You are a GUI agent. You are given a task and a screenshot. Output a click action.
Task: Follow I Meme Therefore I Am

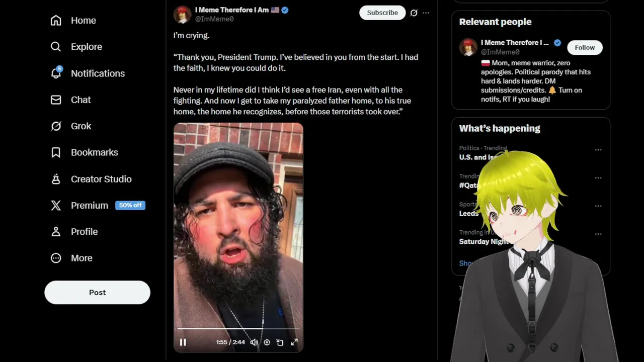coord(585,47)
